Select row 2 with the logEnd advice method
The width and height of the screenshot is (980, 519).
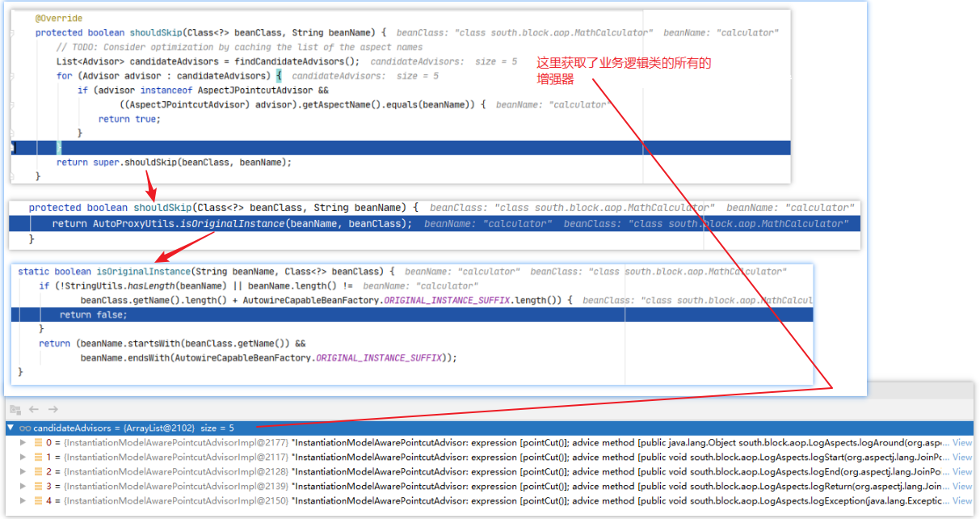(x=490, y=471)
